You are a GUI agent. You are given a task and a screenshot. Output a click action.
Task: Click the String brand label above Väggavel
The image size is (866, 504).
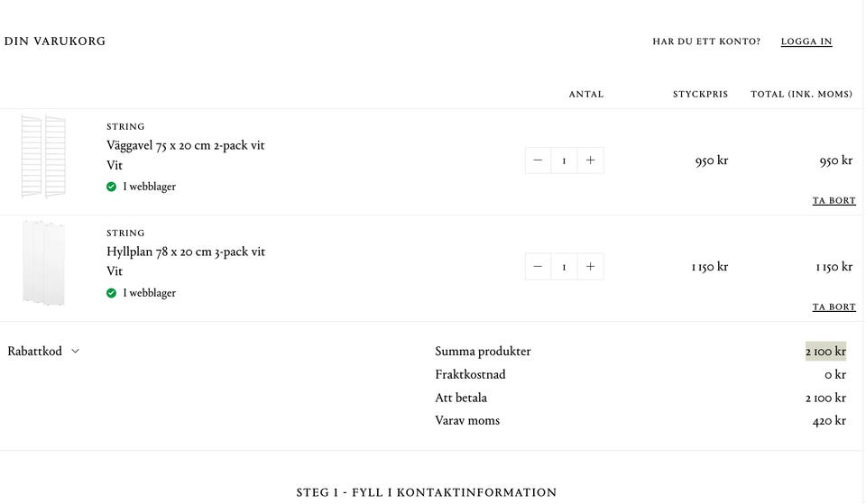(x=125, y=126)
